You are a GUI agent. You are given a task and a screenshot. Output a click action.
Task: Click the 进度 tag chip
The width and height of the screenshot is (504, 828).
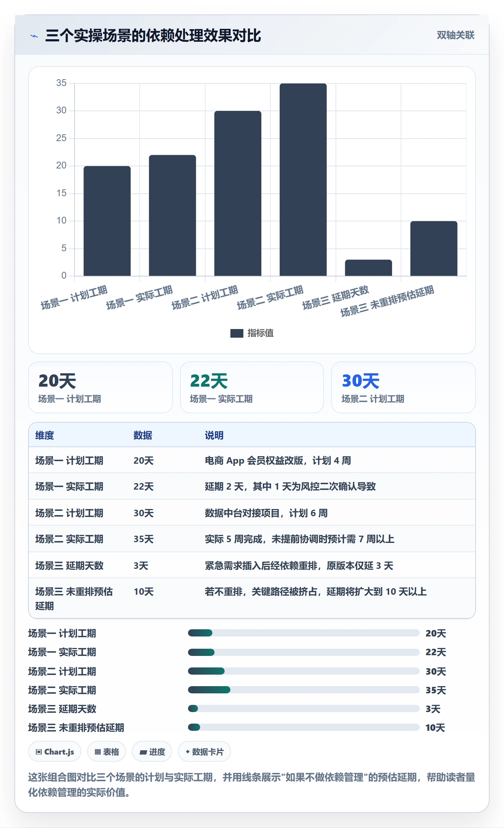(x=152, y=752)
